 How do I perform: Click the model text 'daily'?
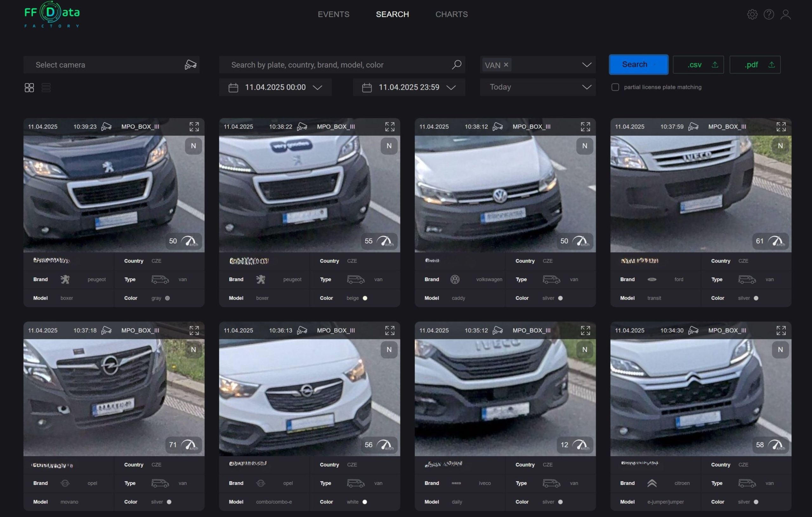(456, 502)
